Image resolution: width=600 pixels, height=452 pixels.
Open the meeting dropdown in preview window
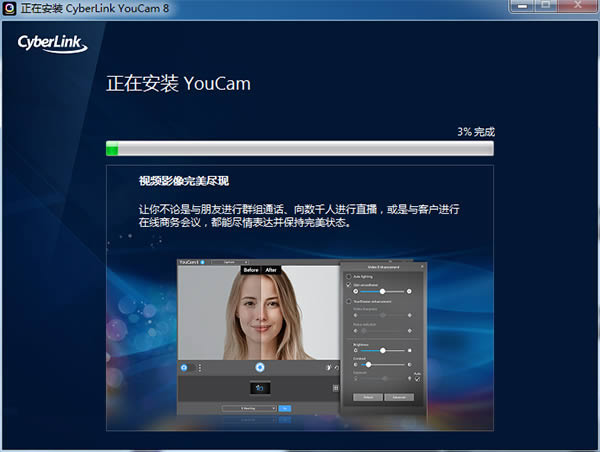pyautogui.click(x=249, y=408)
